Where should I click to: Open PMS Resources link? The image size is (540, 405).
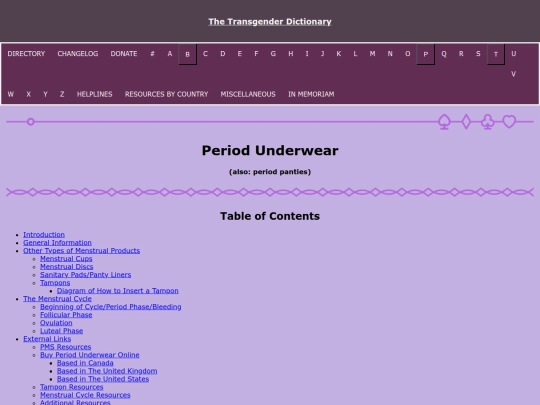tap(65, 347)
